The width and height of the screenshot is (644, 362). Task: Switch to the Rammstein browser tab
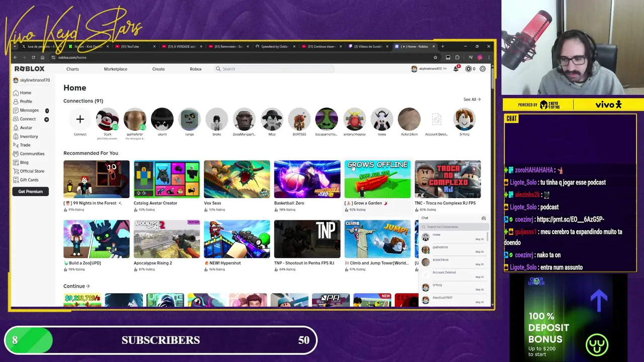229,46
